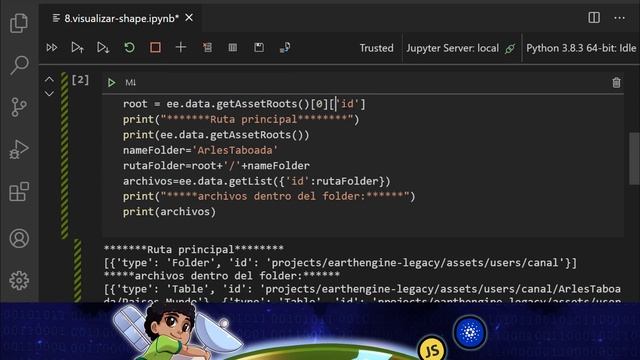Click the execution count [2] label

(80, 80)
